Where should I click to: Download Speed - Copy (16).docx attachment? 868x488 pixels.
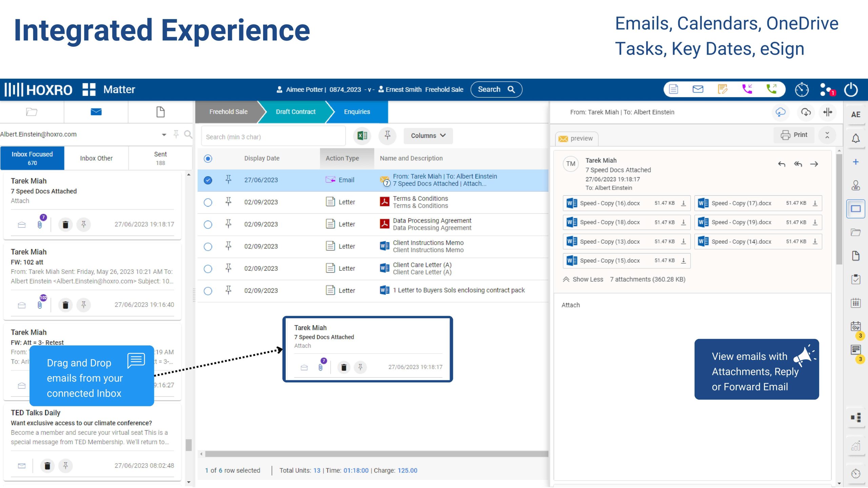tap(684, 203)
